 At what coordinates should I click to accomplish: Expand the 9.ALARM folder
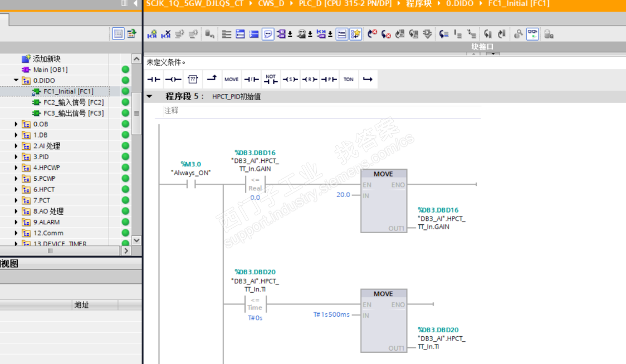[x=16, y=222]
